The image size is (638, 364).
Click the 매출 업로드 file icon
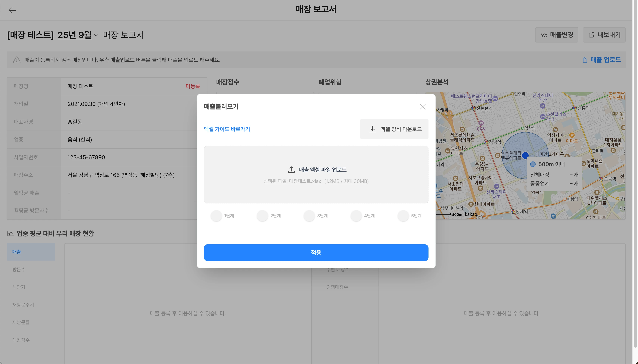click(585, 60)
